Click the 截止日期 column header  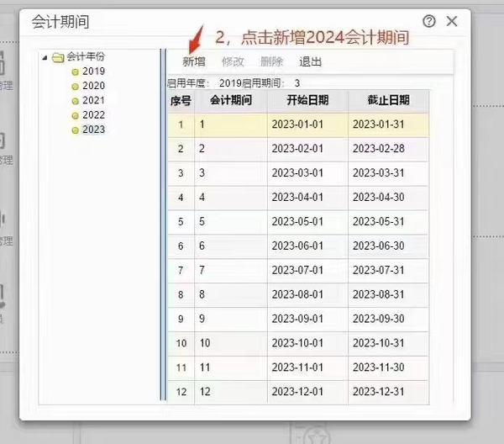tap(389, 101)
